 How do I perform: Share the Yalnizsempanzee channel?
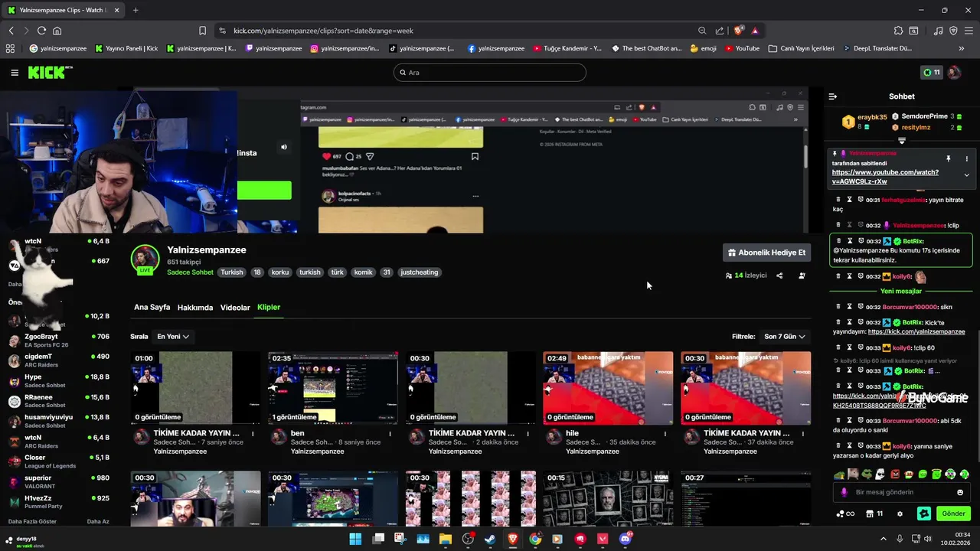pyautogui.click(x=779, y=275)
